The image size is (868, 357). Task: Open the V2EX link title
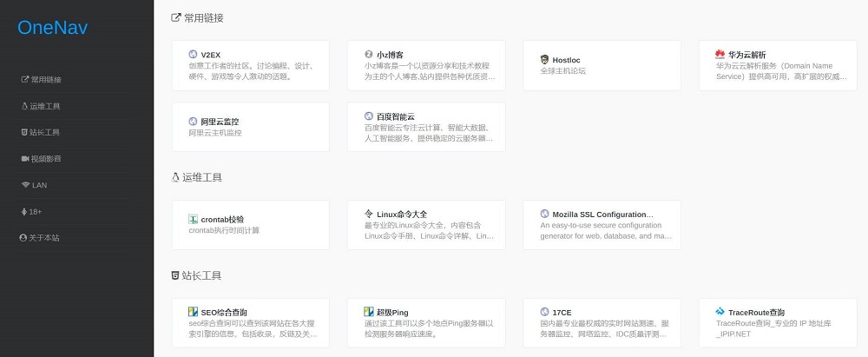[x=210, y=55]
